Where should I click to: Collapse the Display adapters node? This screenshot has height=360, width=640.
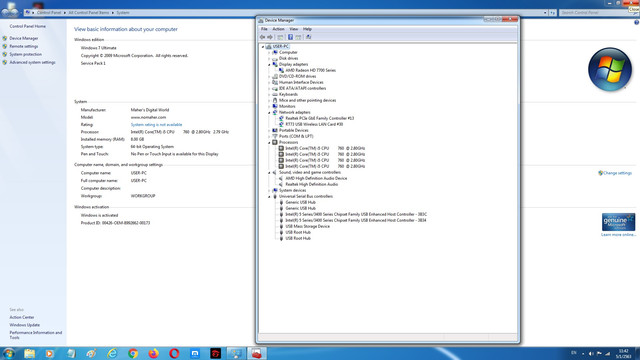(x=269, y=64)
